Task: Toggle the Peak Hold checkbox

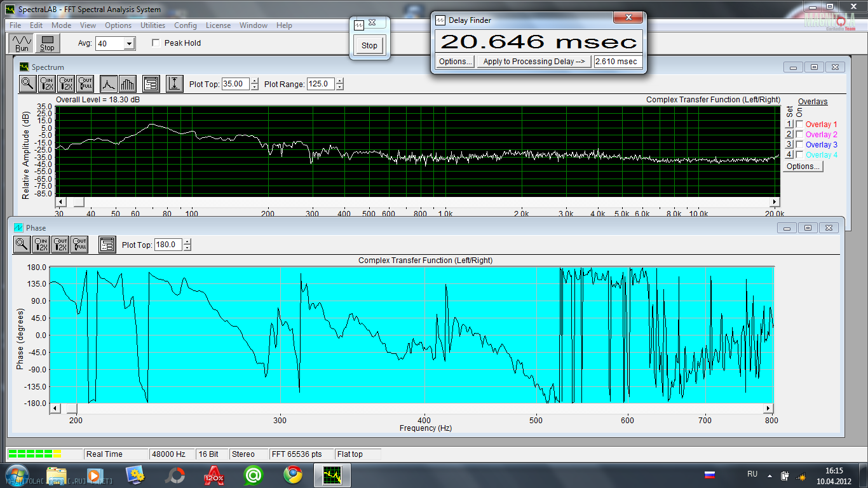Action: point(156,43)
